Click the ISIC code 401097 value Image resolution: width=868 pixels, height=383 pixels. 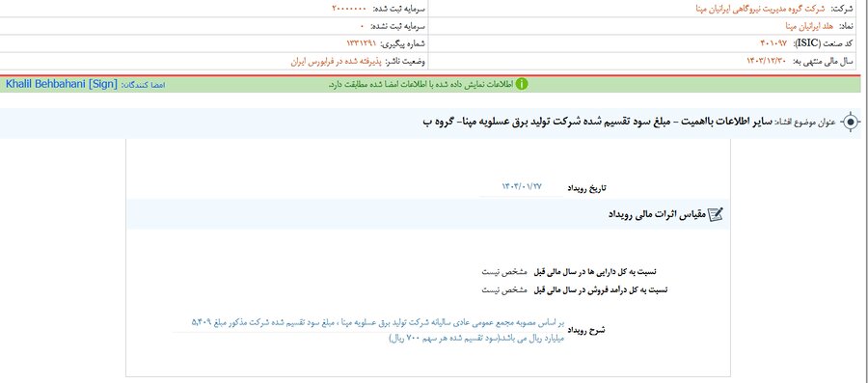coord(775,43)
